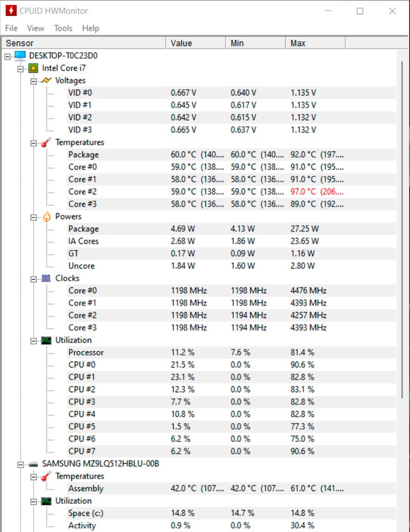Collapse the Intel Core i7 Temperatures group
Viewport: 410px width, 532px height.
pyautogui.click(x=34, y=143)
